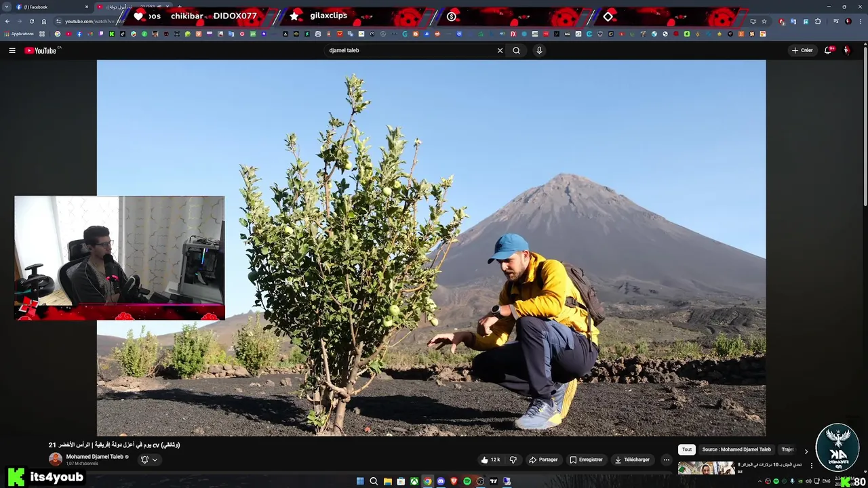Screen dimensions: 868x488
Task: Share the video via Partager
Action: 543,460
